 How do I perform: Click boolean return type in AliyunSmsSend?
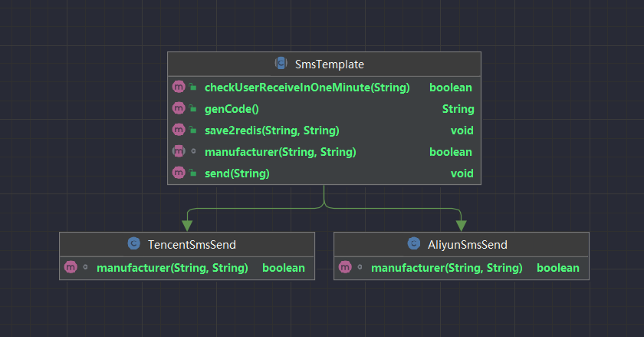558,268
